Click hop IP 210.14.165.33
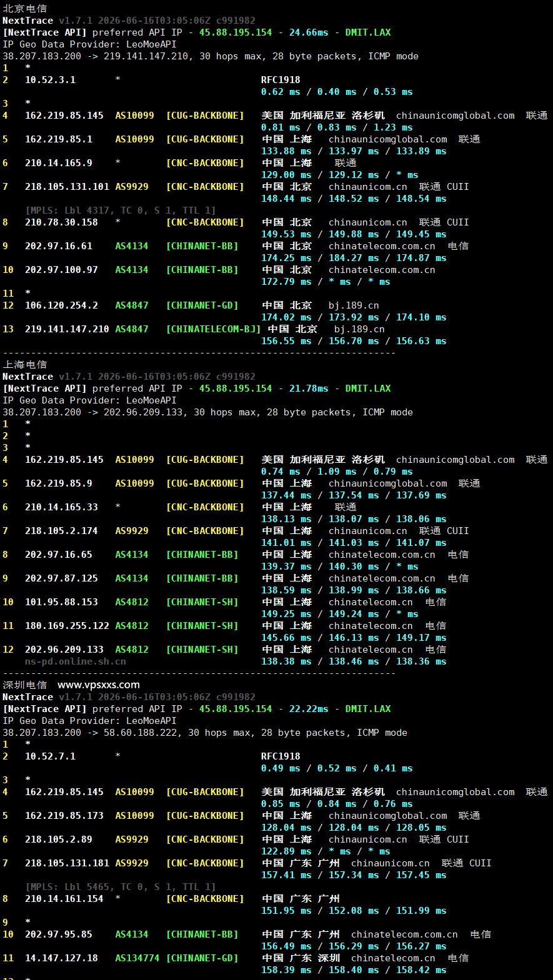 [61, 507]
